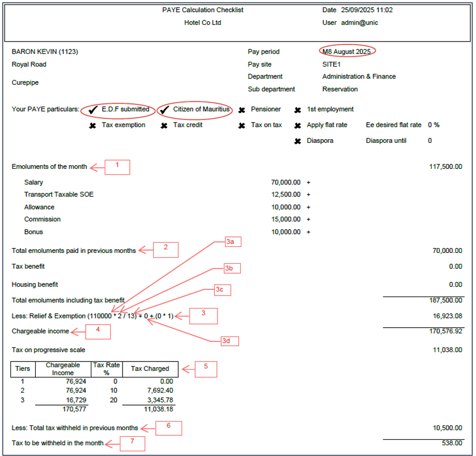Click the Tax Rate % column header
This screenshot has width=476, height=456.
(x=106, y=369)
